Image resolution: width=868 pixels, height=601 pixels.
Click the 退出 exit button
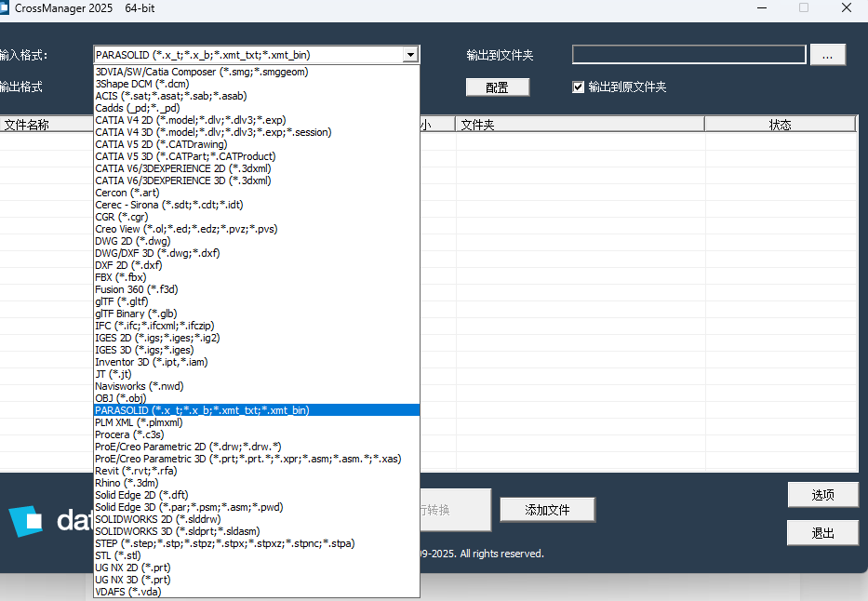pyautogui.click(x=823, y=533)
